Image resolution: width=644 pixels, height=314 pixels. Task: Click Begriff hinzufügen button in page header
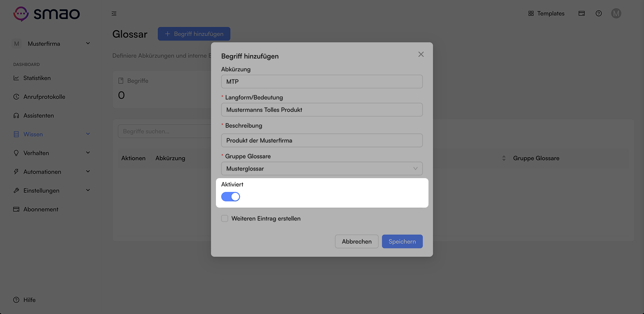point(194,34)
